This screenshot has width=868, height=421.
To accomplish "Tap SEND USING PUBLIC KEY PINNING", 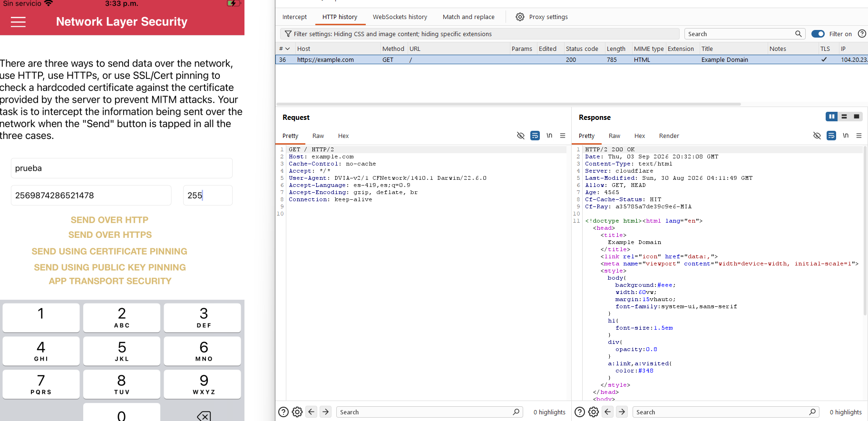I will pos(110,267).
